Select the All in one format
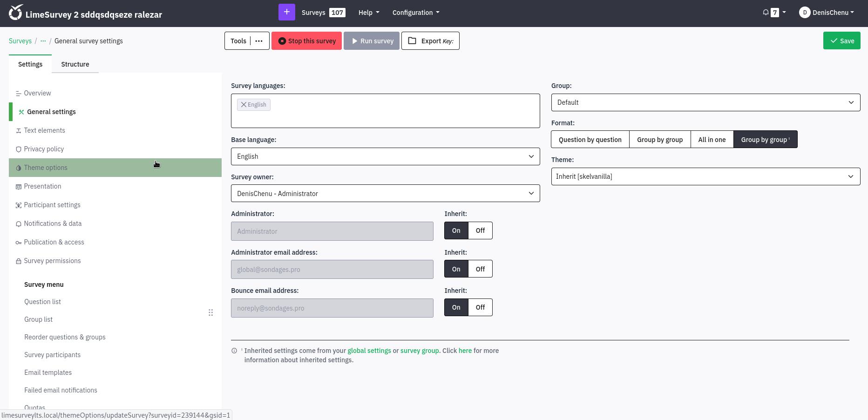The image size is (868, 420). pos(712,140)
